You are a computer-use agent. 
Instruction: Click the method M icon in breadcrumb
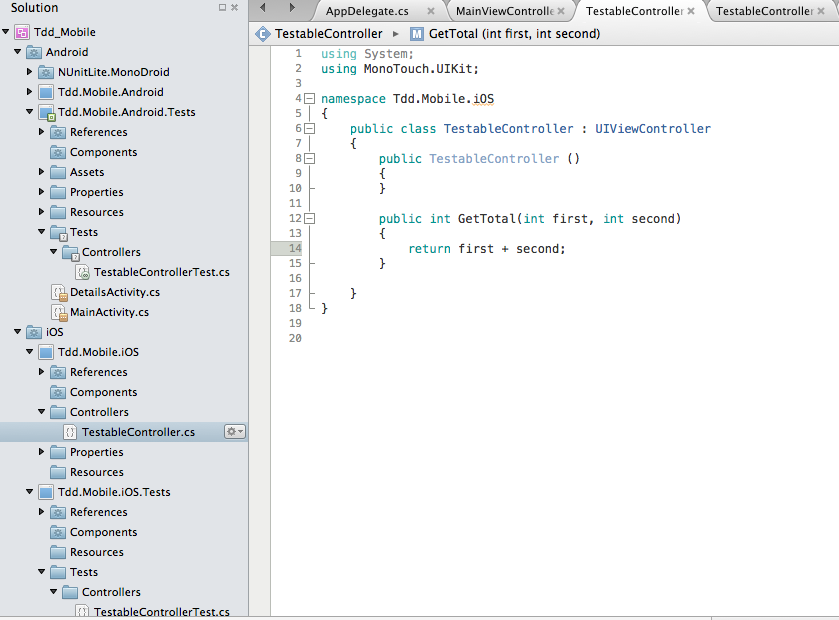pos(417,34)
